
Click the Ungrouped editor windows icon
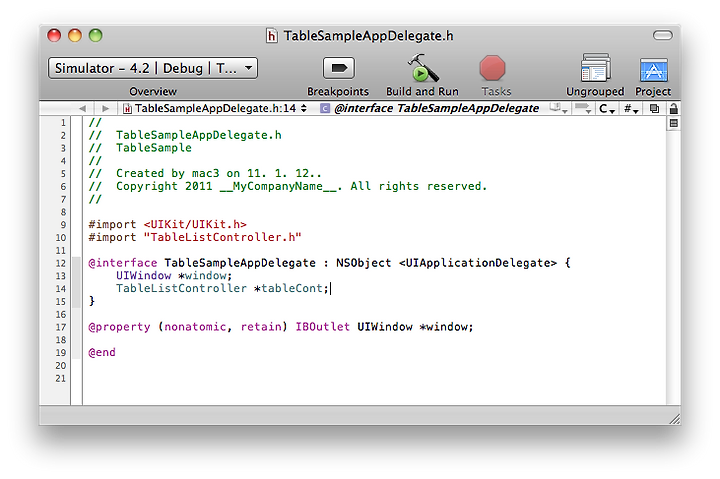[595, 68]
